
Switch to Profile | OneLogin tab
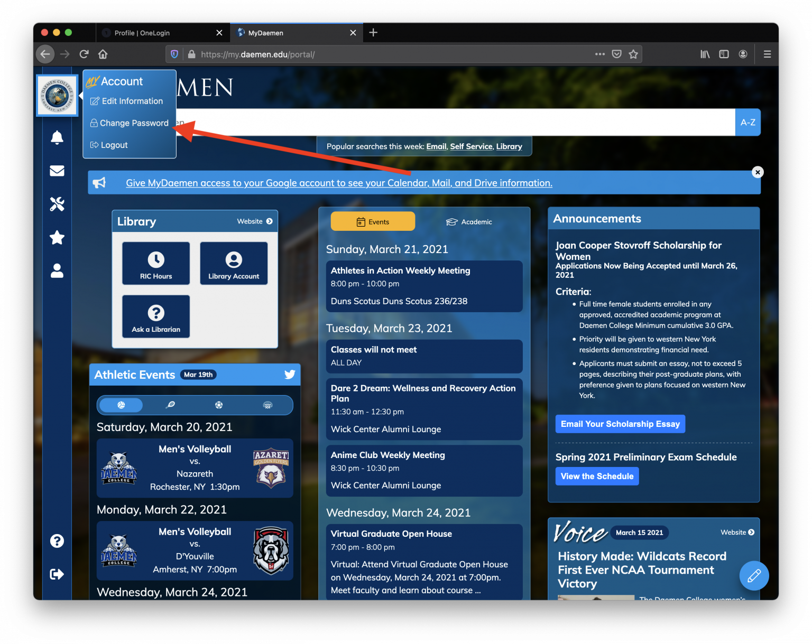pos(162,33)
